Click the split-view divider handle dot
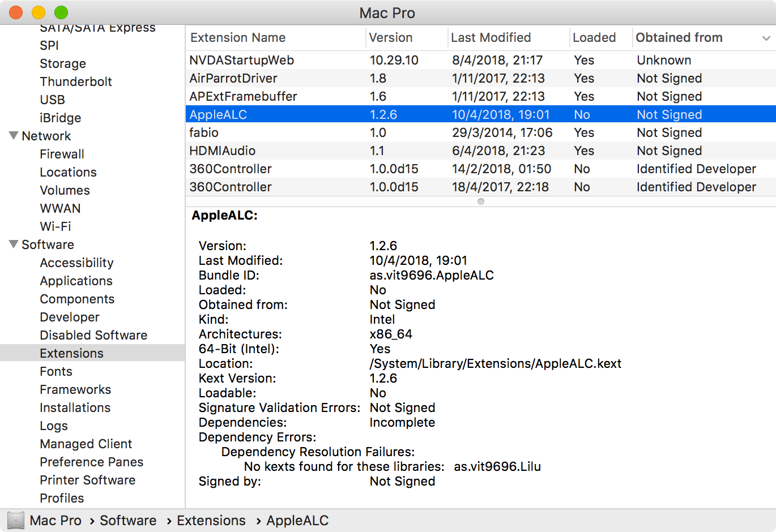The image size is (776, 532). tap(481, 201)
